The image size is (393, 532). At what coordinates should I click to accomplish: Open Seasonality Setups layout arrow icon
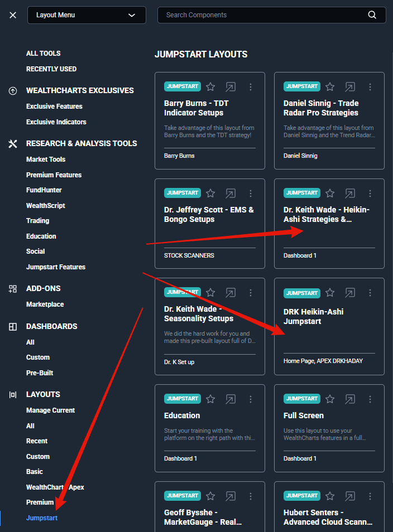(231, 292)
